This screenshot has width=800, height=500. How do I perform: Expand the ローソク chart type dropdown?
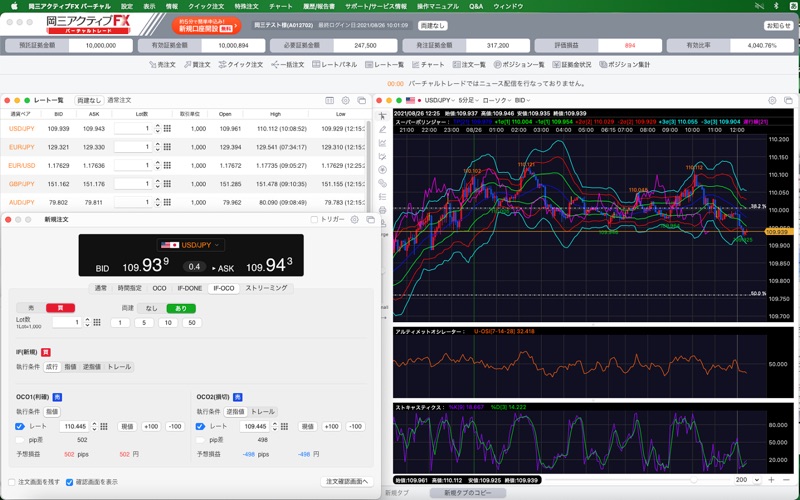point(497,101)
